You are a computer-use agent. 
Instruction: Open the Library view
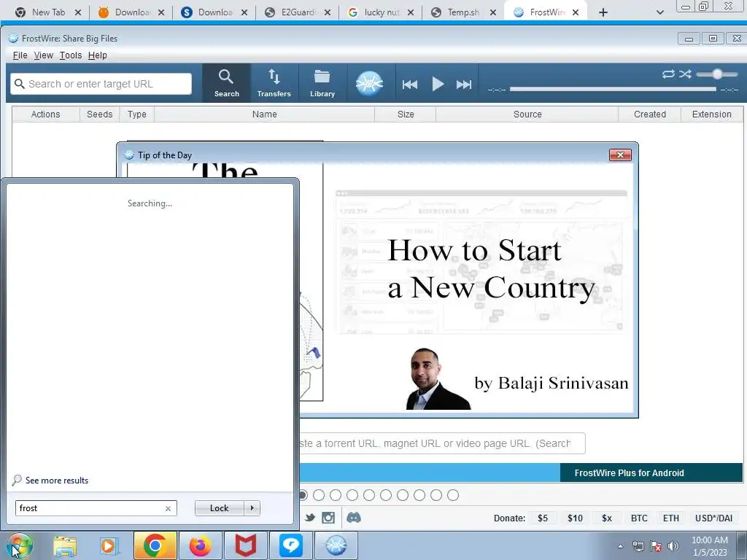pyautogui.click(x=322, y=83)
